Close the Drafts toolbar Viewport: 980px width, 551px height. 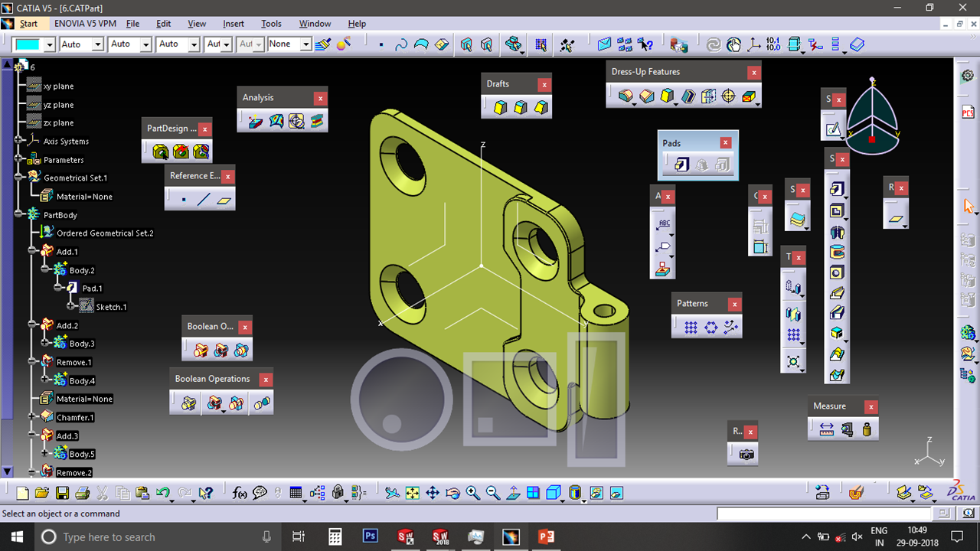coord(544,84)
